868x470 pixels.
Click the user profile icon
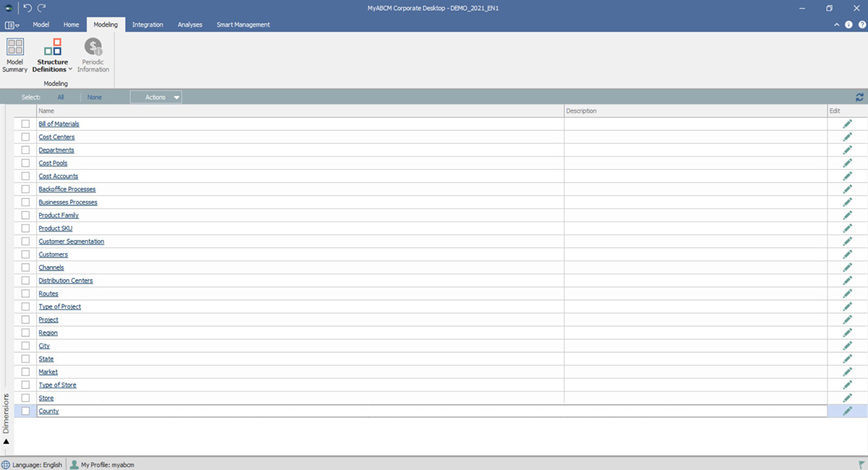pyautogui.click(x=74, y=464)
